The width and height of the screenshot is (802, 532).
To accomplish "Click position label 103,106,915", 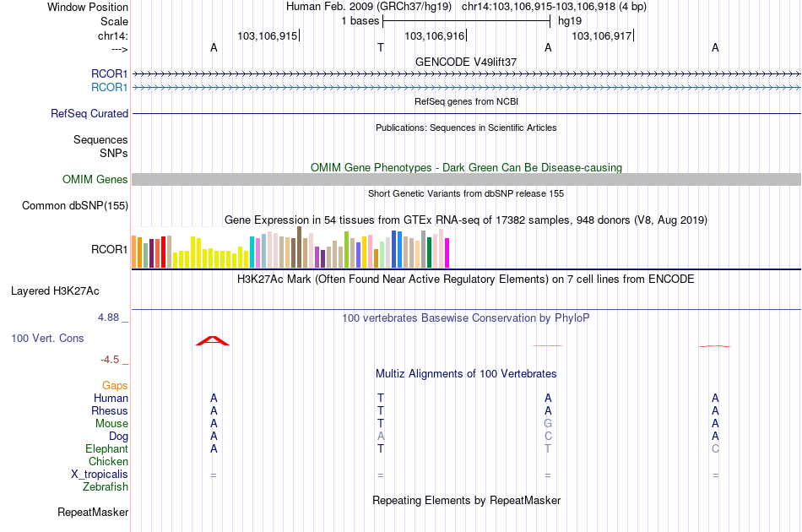I will pyautogui.click(x=267, y=35).
